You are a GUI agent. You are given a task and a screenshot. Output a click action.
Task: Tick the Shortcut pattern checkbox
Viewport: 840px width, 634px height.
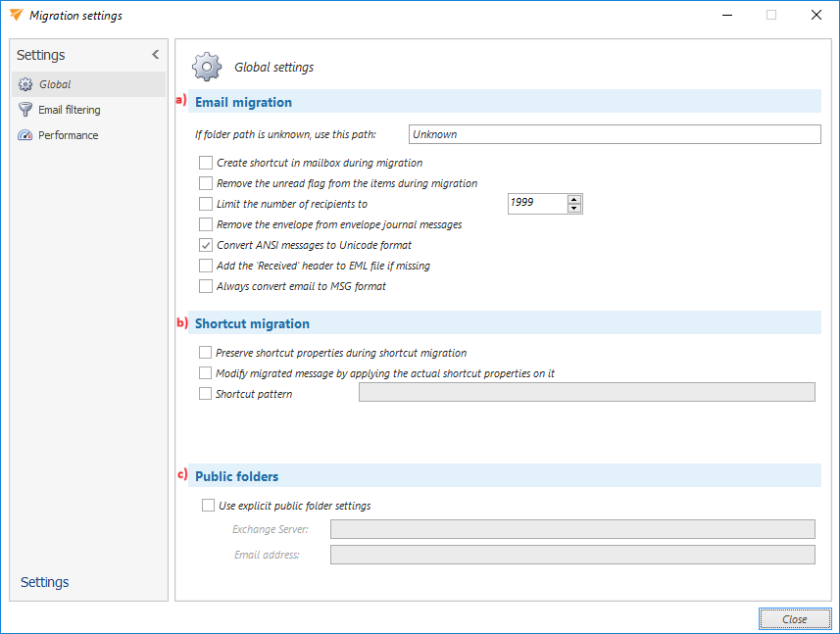coord(205,393)
